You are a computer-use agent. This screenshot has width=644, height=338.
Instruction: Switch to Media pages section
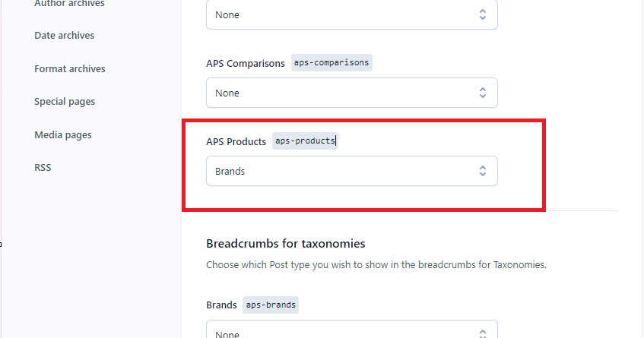click(x=63, y=135)
